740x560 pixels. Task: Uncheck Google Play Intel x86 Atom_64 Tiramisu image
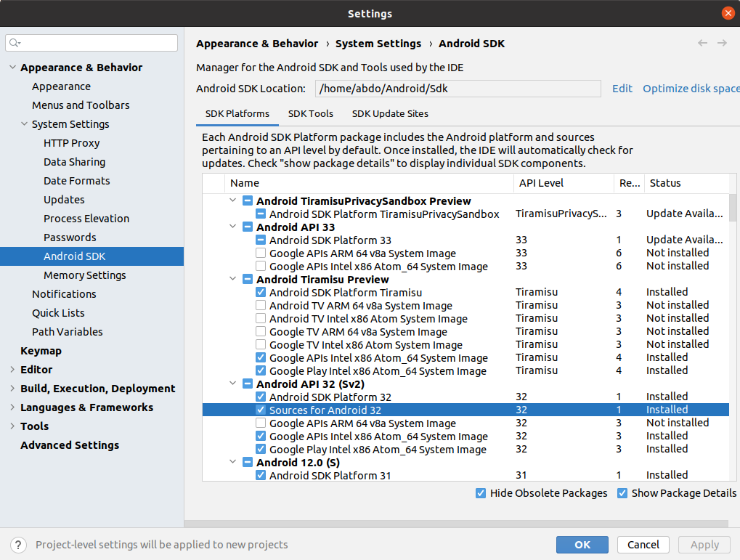(x=261, y=370)
